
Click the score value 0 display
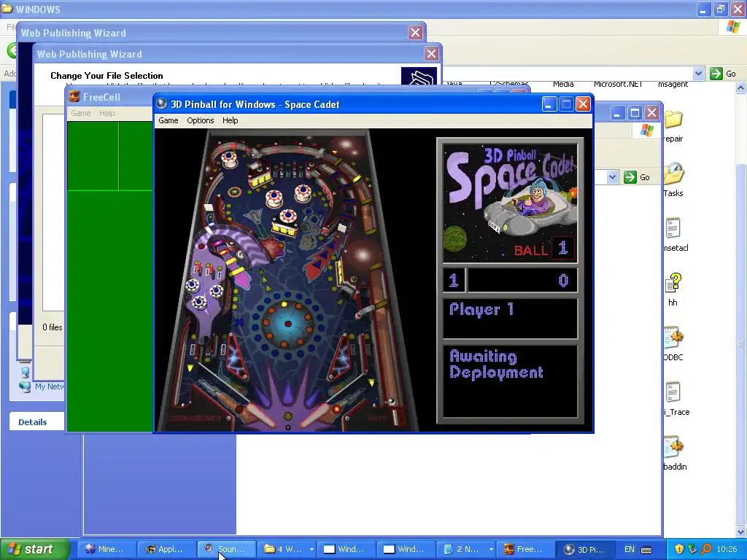[562, 280]
